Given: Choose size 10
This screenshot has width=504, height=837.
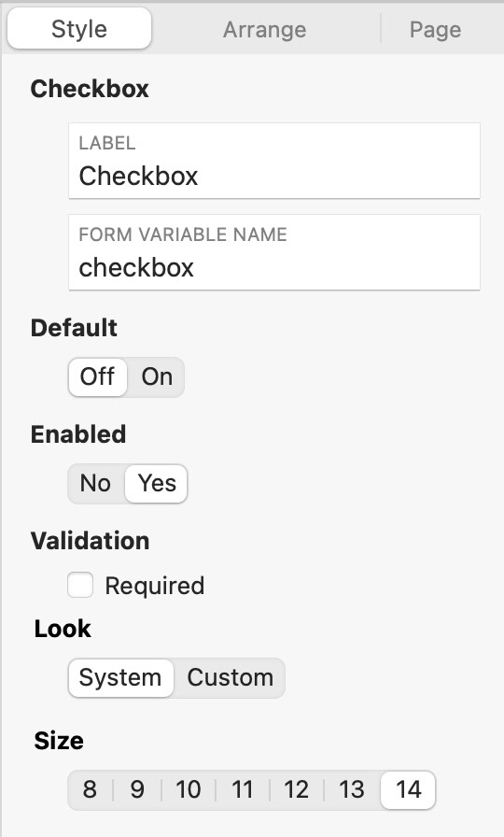Looking at the screenshot, I should tap(189, 789).
